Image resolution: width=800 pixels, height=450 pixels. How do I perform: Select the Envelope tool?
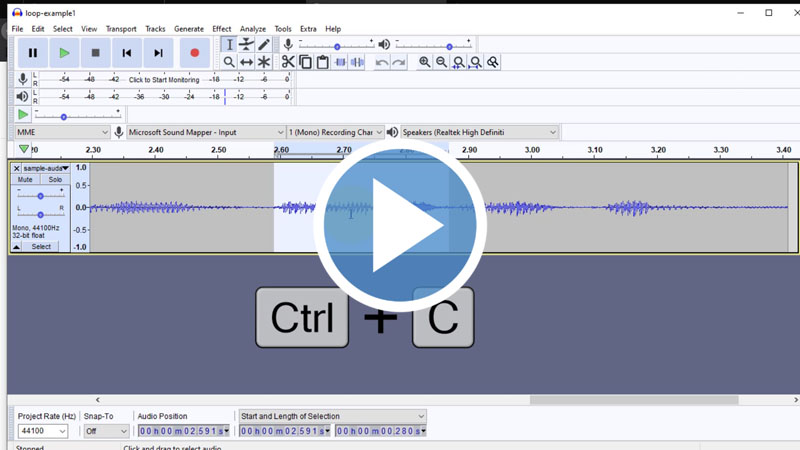click(x=246, y=44)
